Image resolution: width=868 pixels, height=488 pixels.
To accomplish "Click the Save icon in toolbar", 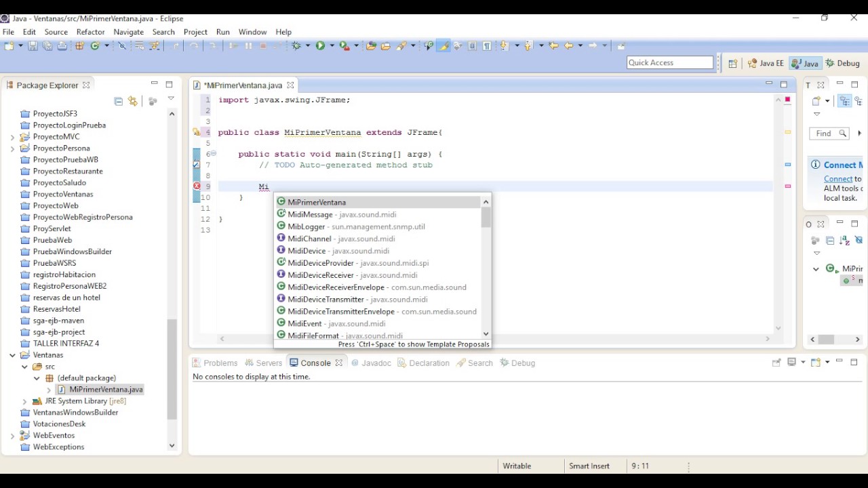I will [33, 45].
